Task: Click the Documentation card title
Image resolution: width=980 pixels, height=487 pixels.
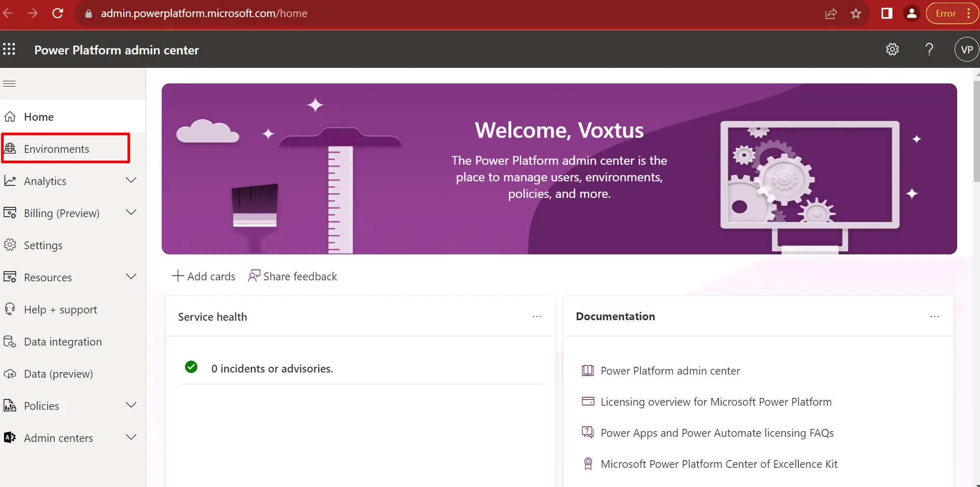Action: (615, 317)
